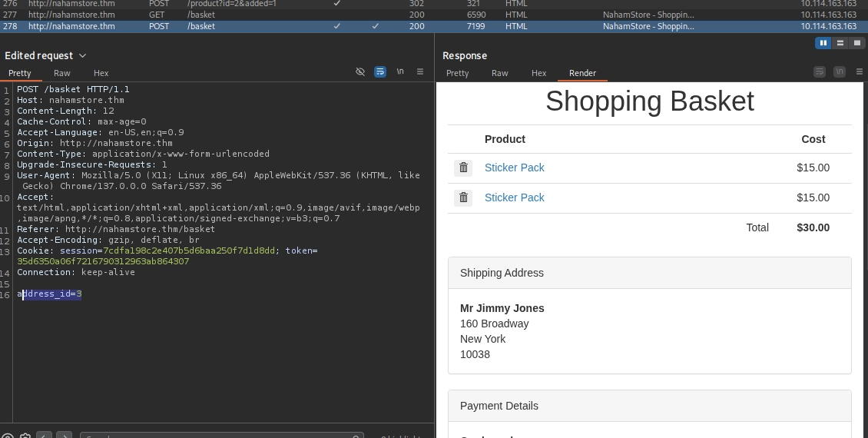This screenshot has height=438, width=868.
Task: Toggle request line wrapping icon
Action: coord(380,71)
